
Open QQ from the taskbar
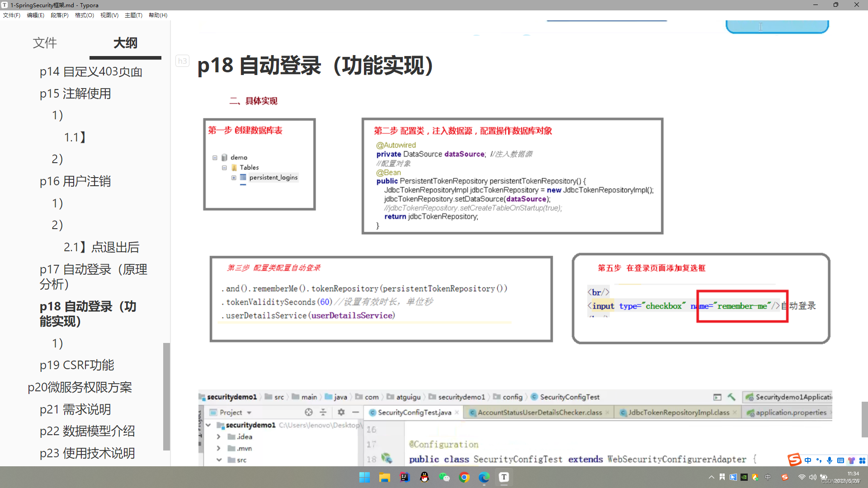[x=424, y=477]
